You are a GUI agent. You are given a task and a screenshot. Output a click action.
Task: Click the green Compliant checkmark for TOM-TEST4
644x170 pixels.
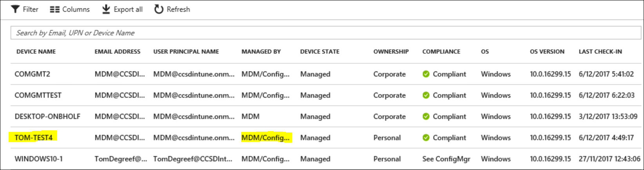tap(426, 138)
